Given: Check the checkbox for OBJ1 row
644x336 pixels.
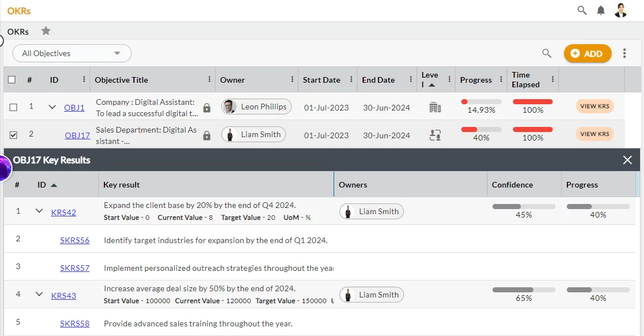Looking at the screenshot, I should tap(12, 107).
